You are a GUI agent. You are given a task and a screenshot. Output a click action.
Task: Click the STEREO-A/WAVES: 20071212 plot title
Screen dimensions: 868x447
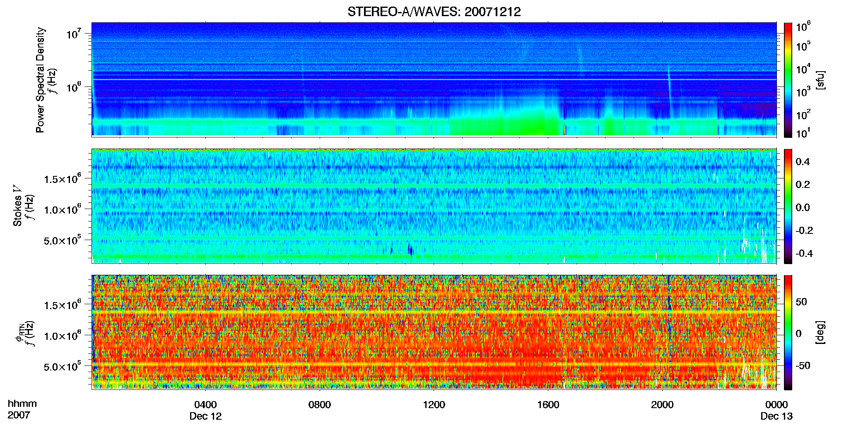point(434,12)
